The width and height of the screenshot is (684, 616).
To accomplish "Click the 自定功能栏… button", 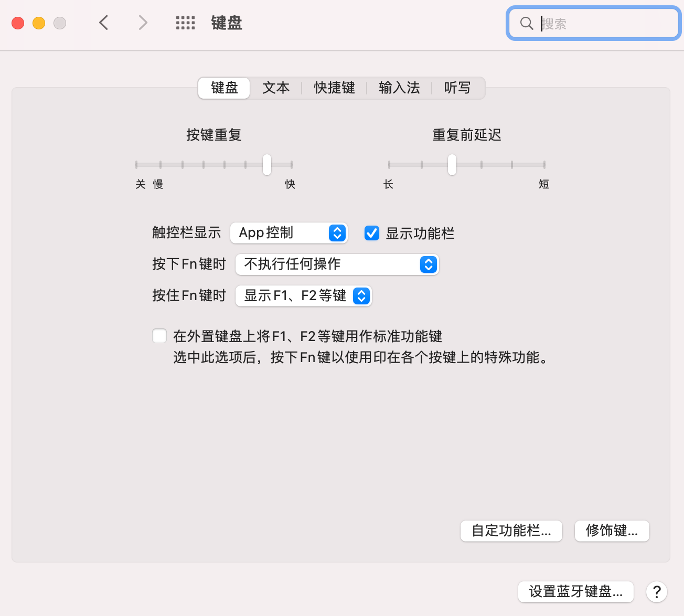I will (511, 531).
